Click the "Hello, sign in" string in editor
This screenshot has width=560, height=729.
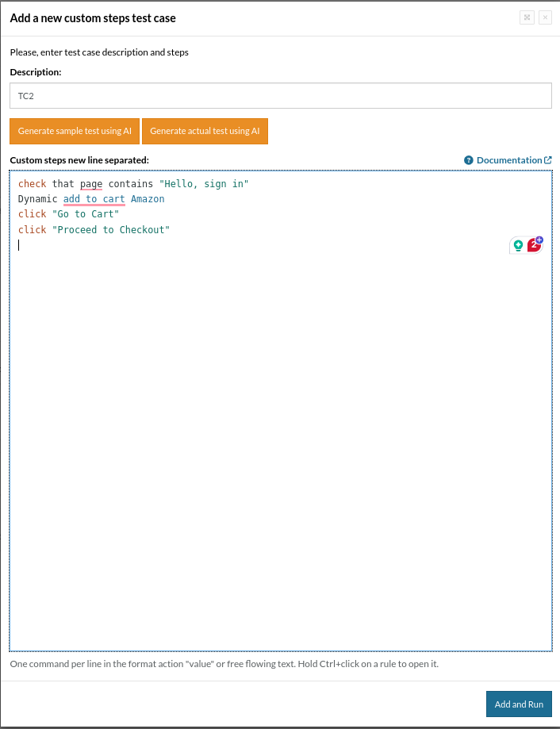pos(204,184)
